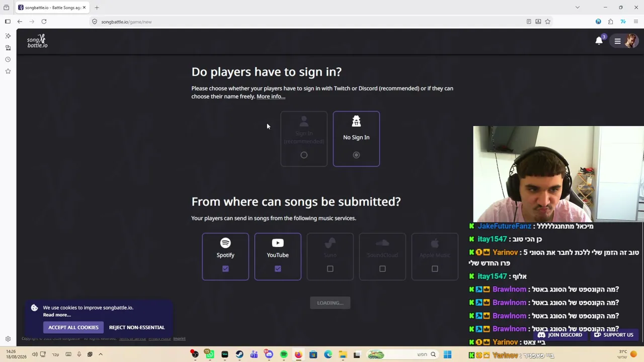644x362 pixels.
Task: Toggle the browser sidebar panel
Action: coord(8,22)
